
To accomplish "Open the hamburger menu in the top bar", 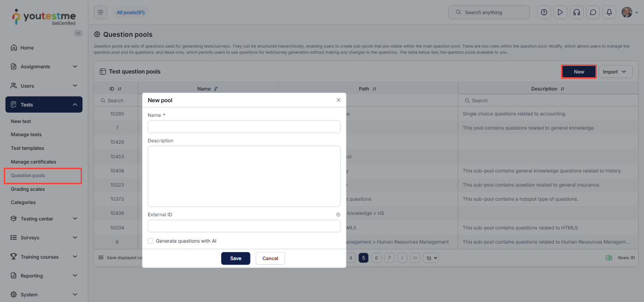I will point(100,12).
